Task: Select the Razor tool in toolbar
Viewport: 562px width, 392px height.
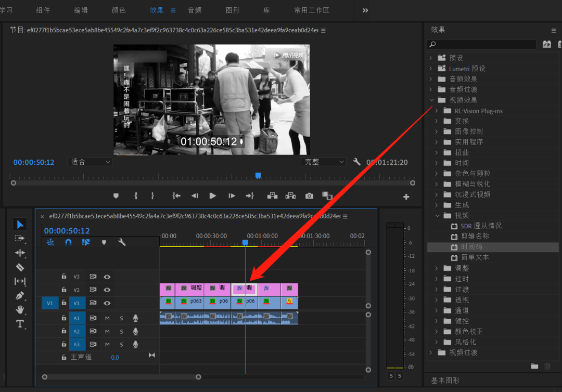Action: (20, 267)
